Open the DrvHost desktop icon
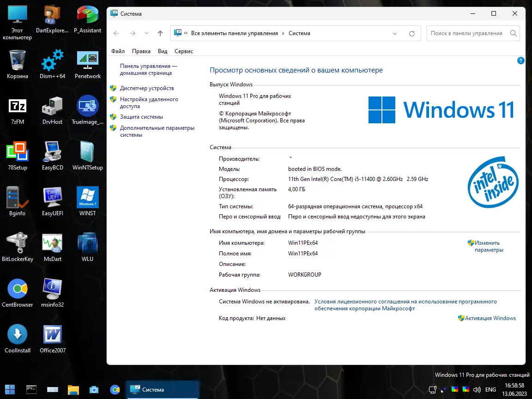 tap(52, 110)
